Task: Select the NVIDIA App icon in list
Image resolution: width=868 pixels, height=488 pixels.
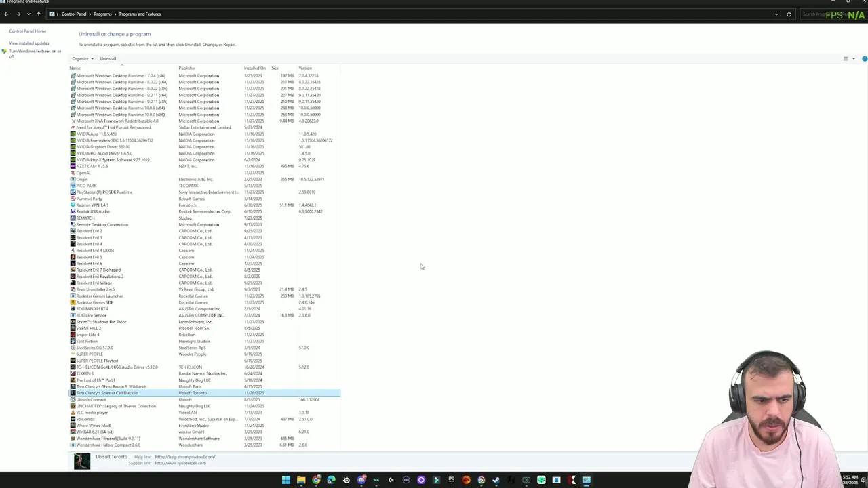Action: click(x=73, y=134)
